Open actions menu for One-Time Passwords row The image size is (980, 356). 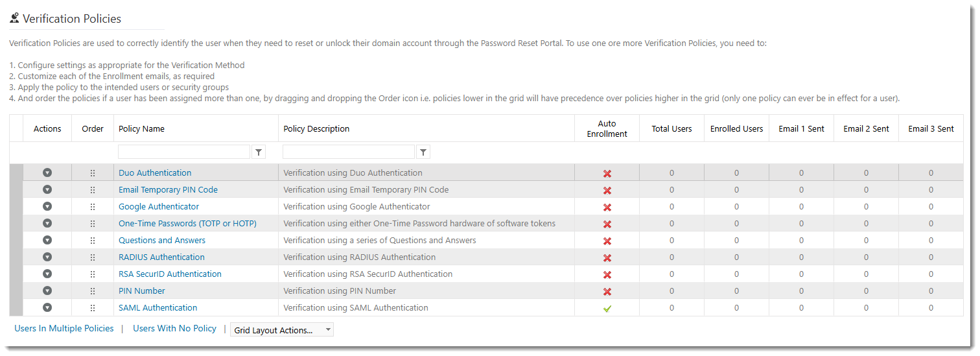(x=47, y=223)
